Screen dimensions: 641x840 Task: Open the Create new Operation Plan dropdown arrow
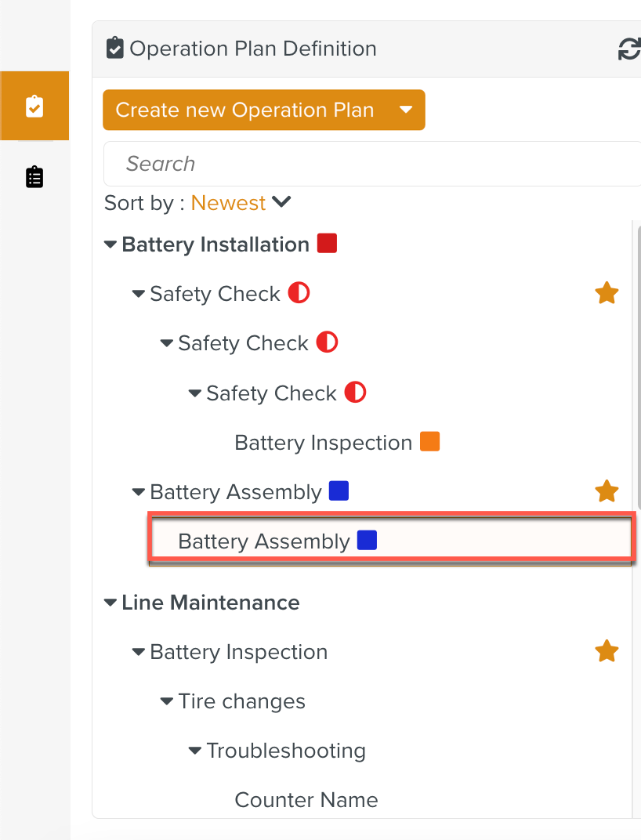pyautogui.click(x=406, y=110)
